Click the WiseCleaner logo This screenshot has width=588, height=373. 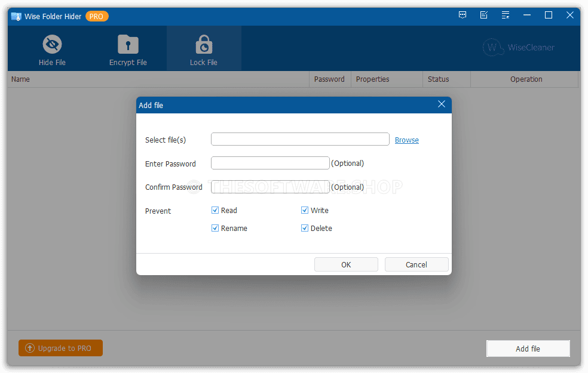tap(519, 47)
